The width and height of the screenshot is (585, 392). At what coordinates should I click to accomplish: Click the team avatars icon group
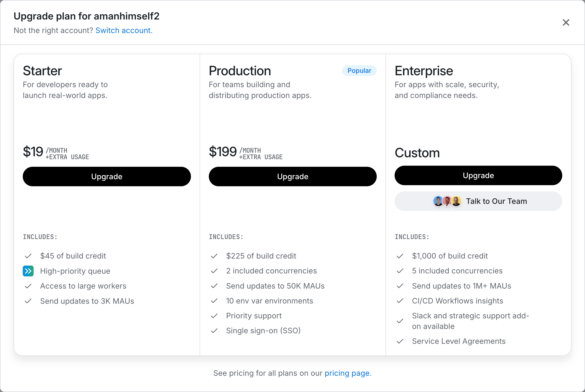pos(447,201)
